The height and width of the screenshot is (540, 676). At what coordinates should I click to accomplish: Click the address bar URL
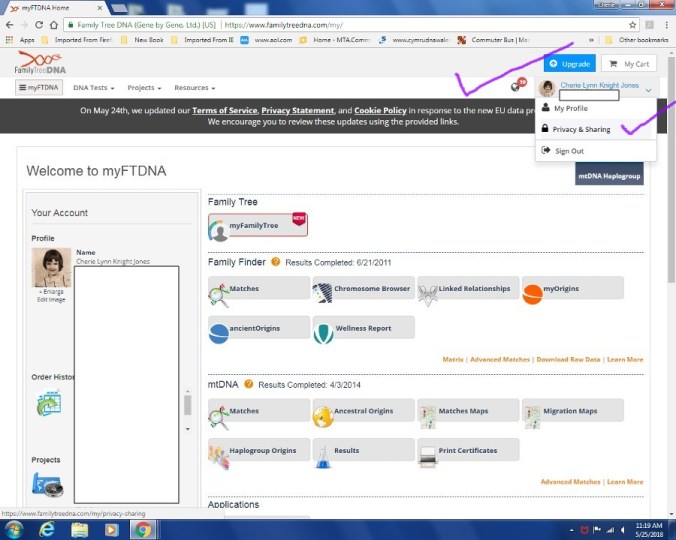(284, 25)
